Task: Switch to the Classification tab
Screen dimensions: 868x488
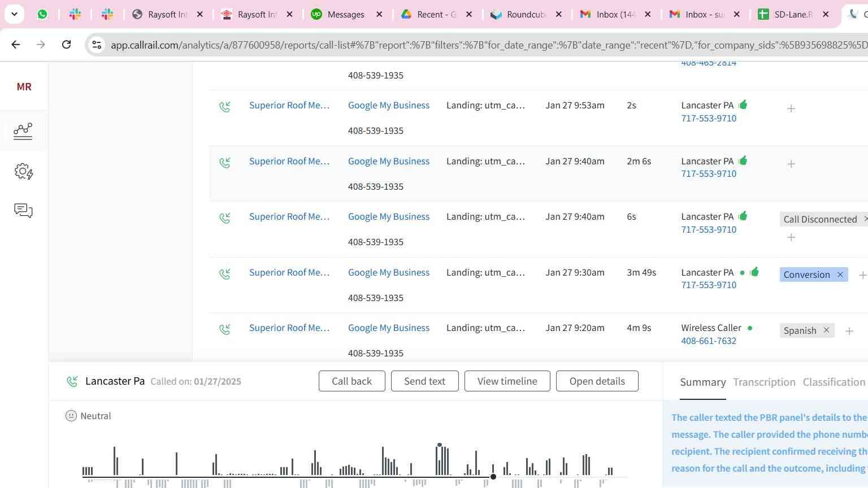Action: (834, 382)
